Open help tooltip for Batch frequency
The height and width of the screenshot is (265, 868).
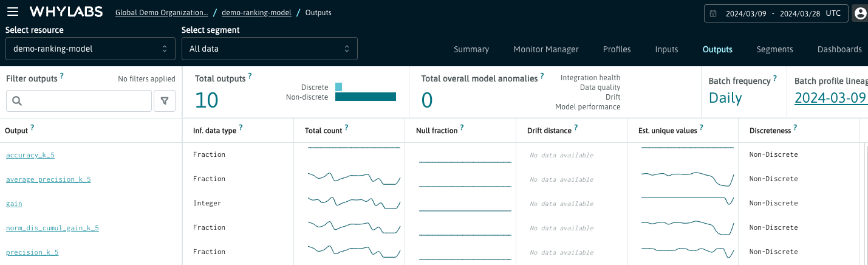(776, 79)
